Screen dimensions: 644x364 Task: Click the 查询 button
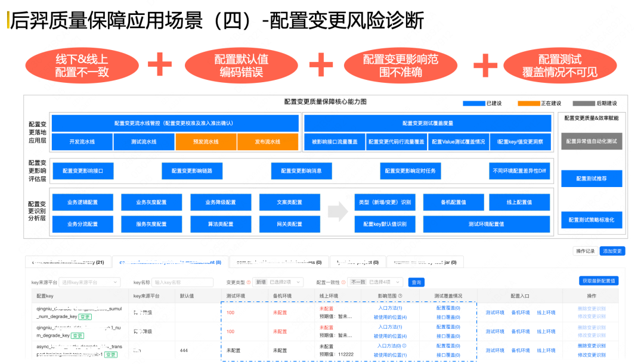click(416, 282)
